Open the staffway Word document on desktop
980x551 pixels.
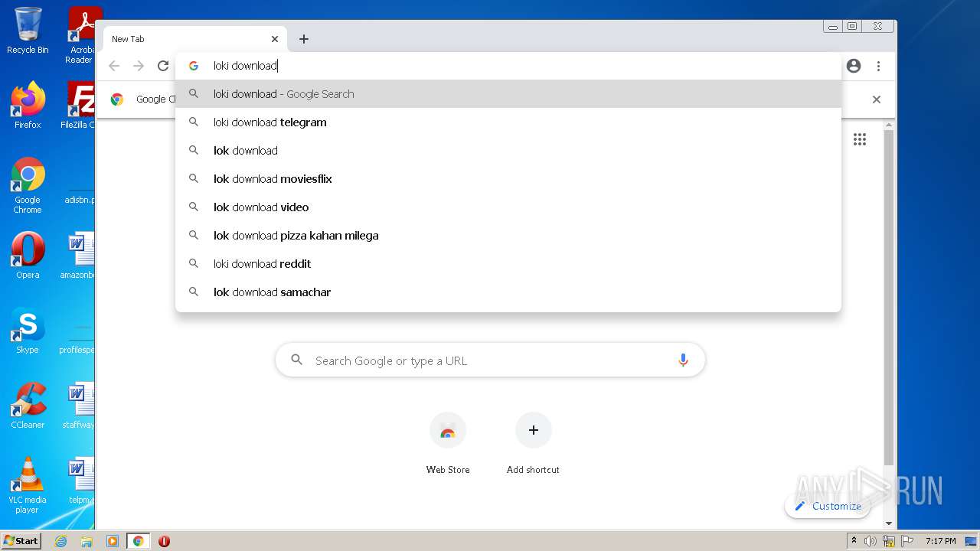(x=78, y=406)
